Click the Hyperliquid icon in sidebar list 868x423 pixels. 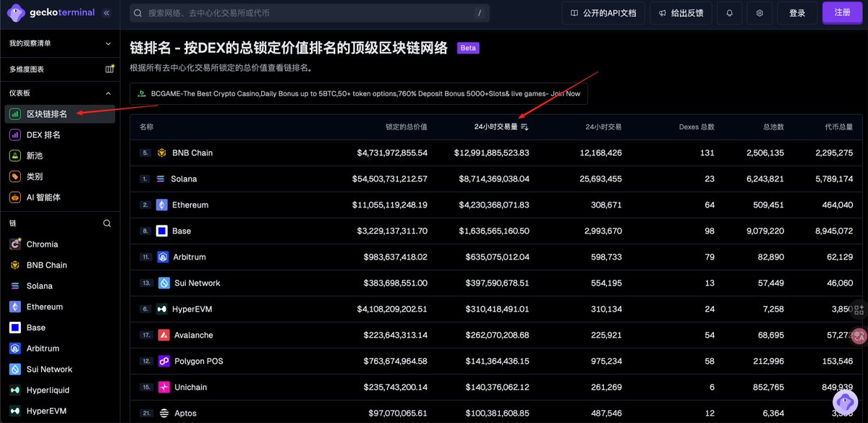[x=15, y=390]
